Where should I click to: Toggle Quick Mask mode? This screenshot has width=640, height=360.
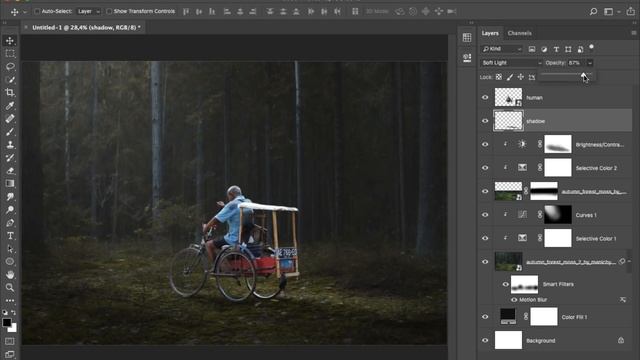[10, 341]
